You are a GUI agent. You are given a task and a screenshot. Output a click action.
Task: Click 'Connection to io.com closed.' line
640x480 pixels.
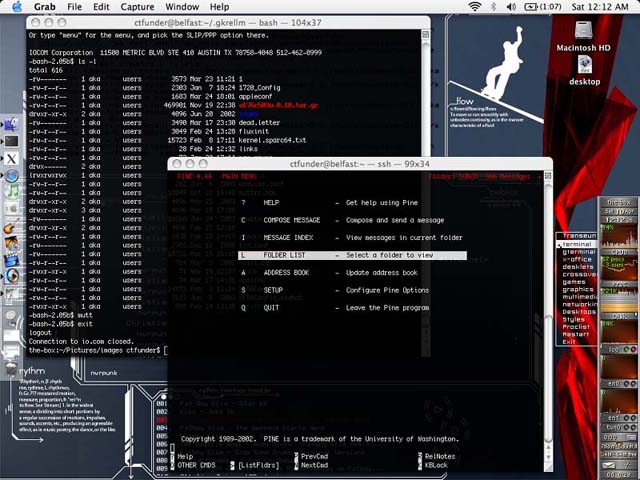pos(81,342)
